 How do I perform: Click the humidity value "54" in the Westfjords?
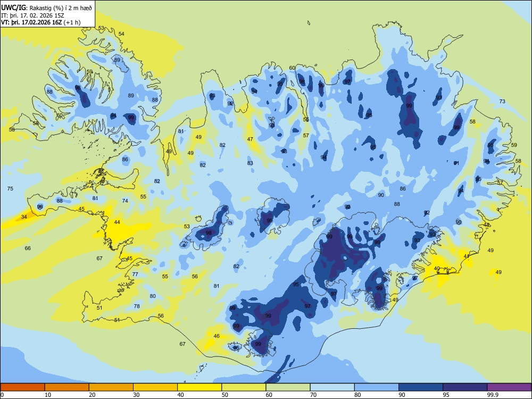point(121,34)
